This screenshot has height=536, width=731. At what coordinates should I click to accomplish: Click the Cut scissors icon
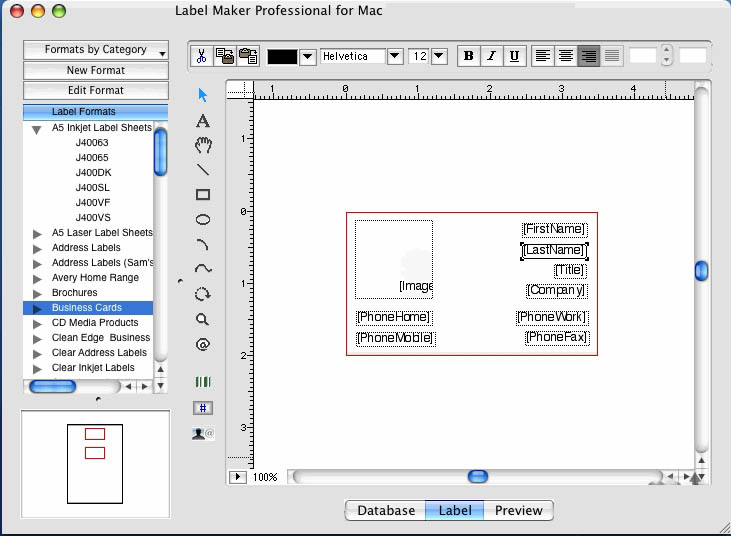[201, 56]
